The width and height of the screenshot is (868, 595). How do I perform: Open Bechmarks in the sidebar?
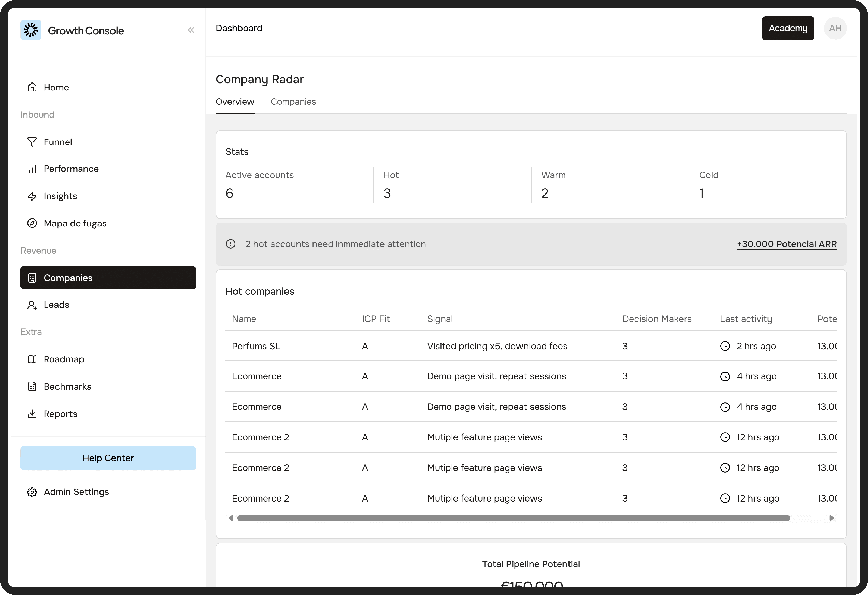[x=67, y=386]
